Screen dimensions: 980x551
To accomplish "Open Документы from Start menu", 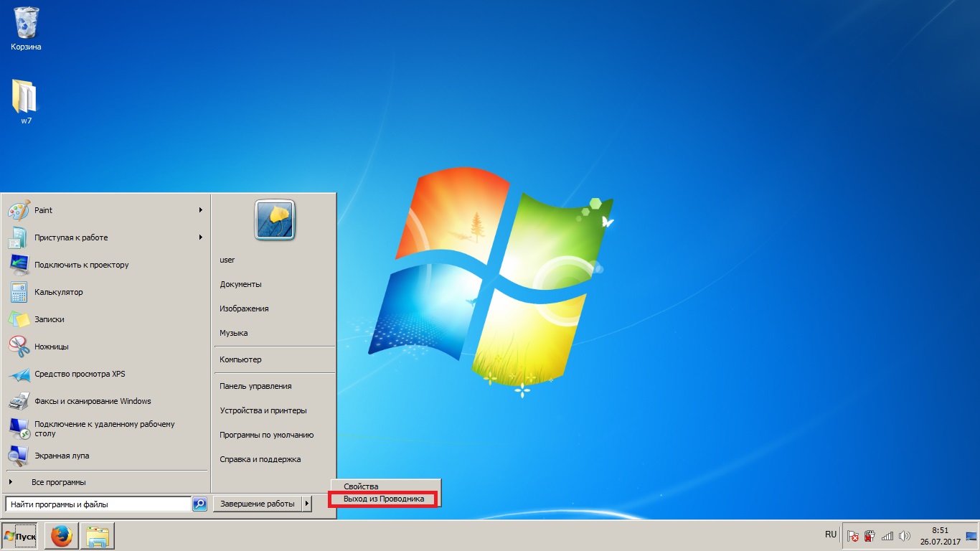I will (x=240, y=284).
